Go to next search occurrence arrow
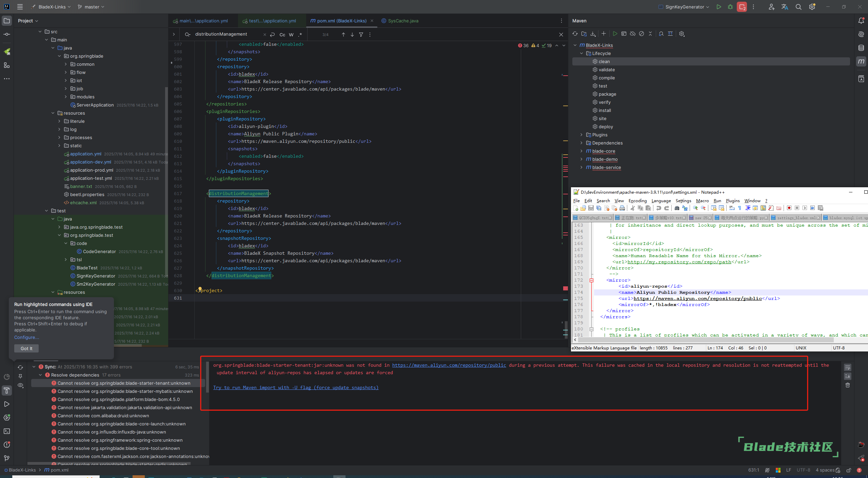 tap(352, 35)
